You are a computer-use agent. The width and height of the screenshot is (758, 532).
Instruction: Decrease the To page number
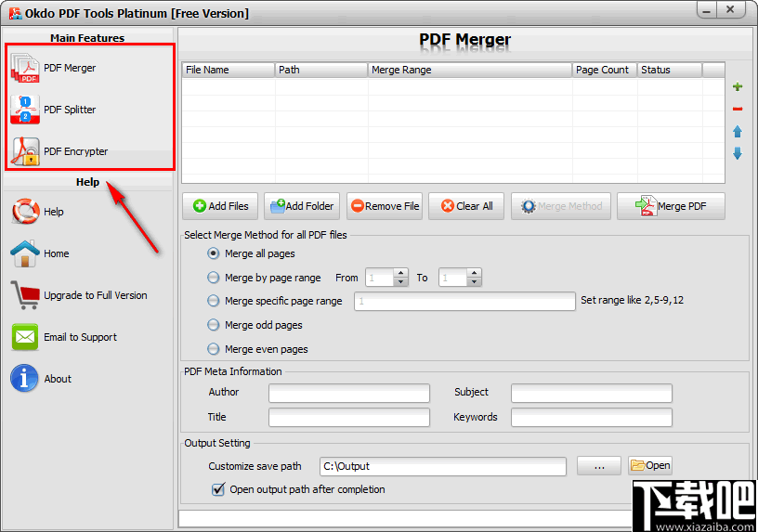475,281
